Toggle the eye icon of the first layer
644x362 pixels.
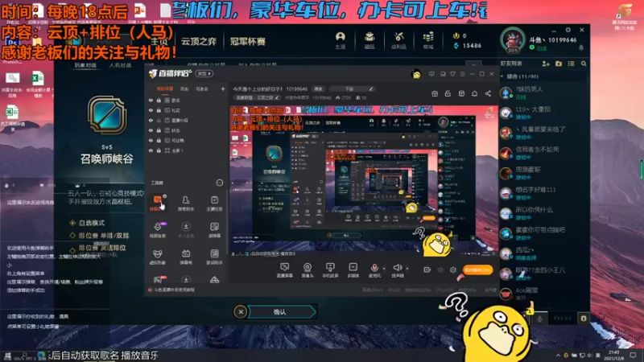coord(151,100)
